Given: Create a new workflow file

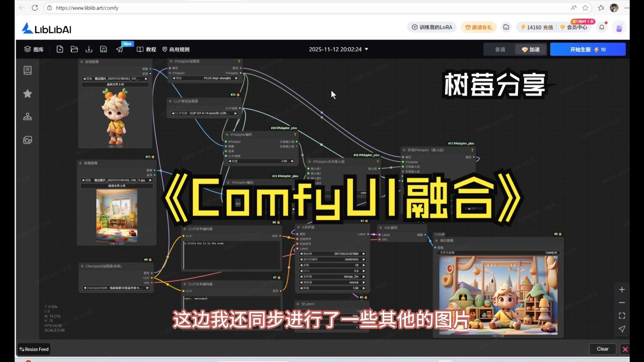Looking at the screenshot, I should click(x=60, y=49).
